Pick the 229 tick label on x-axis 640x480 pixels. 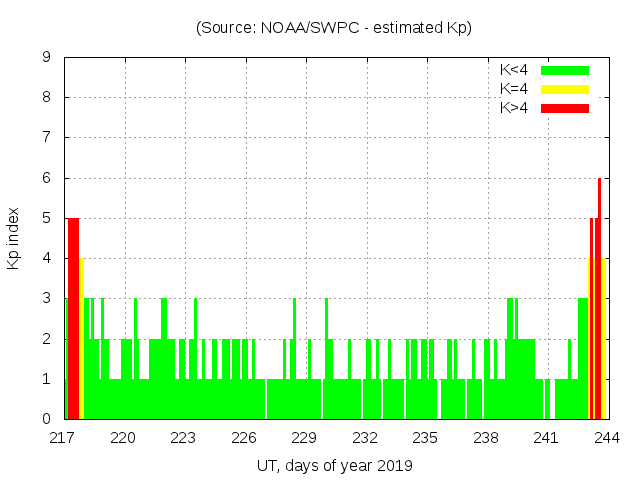click(x=304, y=437)
